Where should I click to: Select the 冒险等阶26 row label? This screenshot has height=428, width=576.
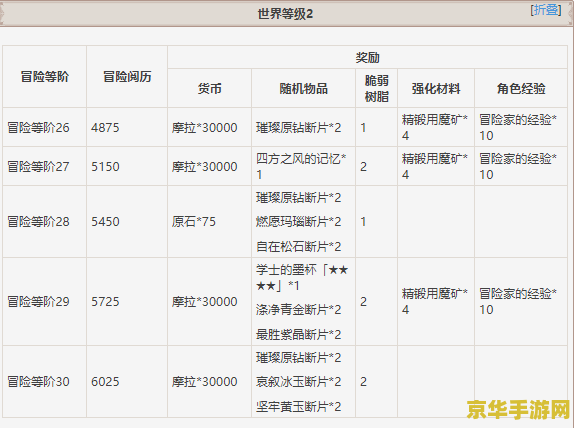[38, 127]
